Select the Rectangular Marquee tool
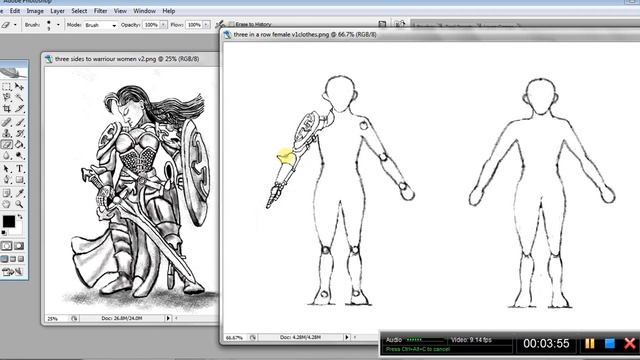This screenshot has width=640, height=360. click(x=7, y=87)
